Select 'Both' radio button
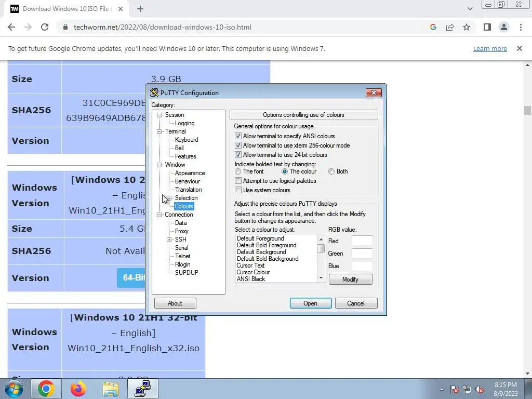 (331, 171)
